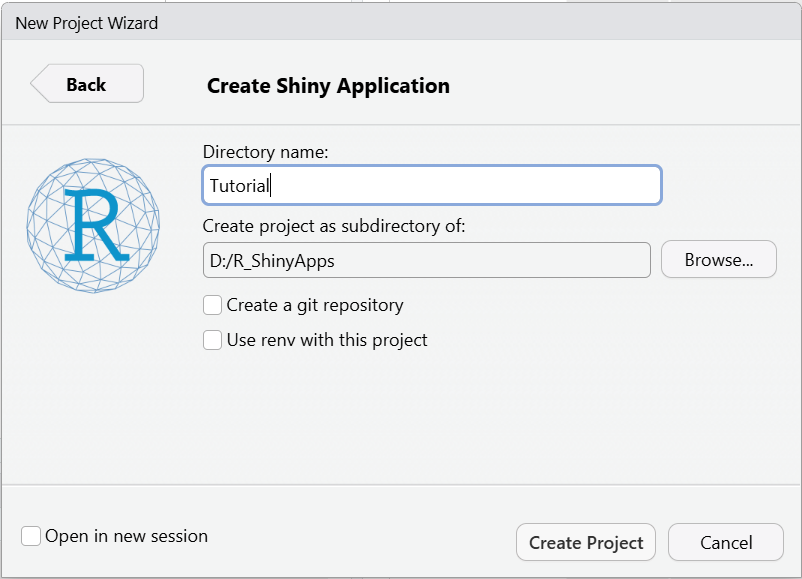Viewport: 802px width, 579px height.
Task: Enable the Create a git repository checkbox
Action: [x=213, y=305]
